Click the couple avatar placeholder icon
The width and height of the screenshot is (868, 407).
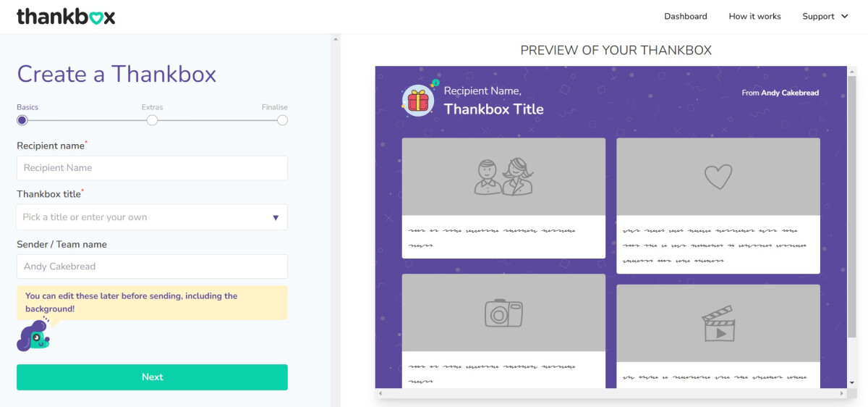pyautogui.click(x=503, y=176)
